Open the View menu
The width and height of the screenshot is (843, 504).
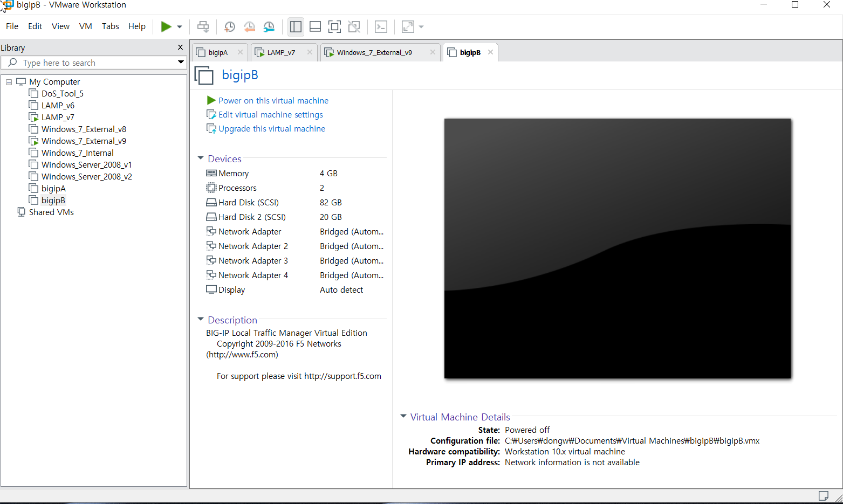click(x=60, y=26)
